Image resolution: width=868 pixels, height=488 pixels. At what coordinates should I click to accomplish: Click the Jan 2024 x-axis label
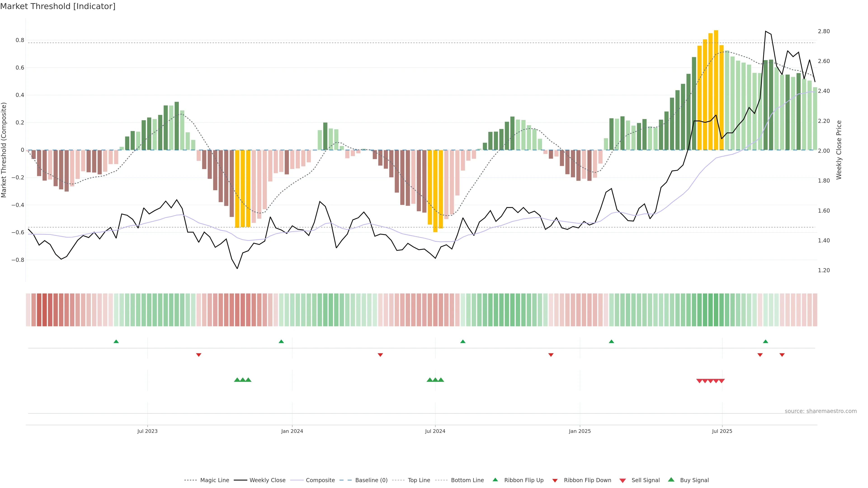[292, 431]
